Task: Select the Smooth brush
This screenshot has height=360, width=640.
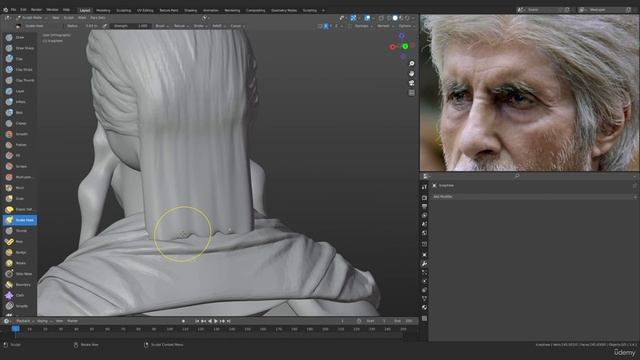Action: [19, 134]
